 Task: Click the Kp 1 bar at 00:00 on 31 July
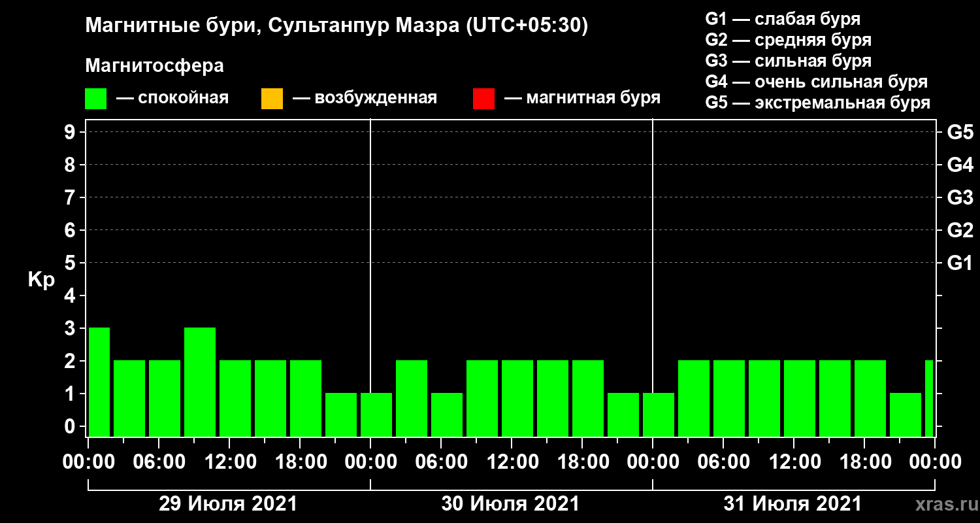pos(659,414)
